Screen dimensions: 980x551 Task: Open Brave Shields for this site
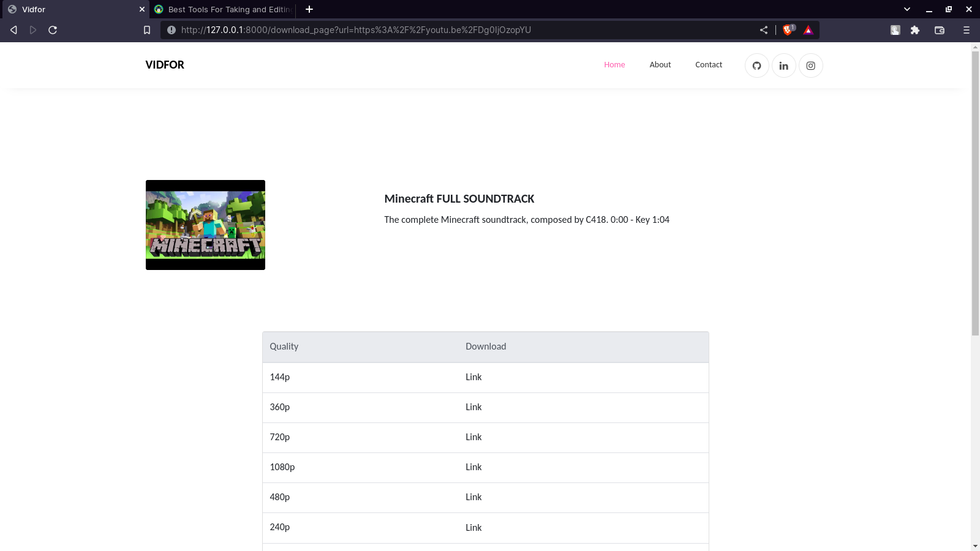pos(788,29)
